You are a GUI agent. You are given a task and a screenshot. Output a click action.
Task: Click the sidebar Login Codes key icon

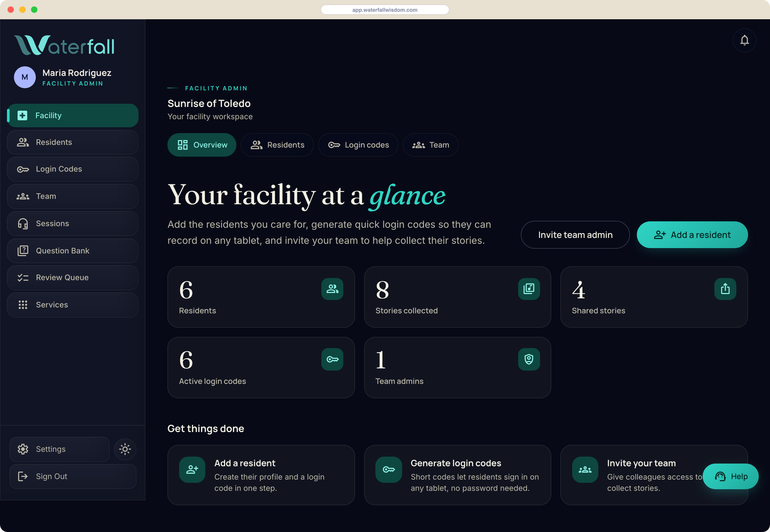pyautogui.click(x=23, y=169)
